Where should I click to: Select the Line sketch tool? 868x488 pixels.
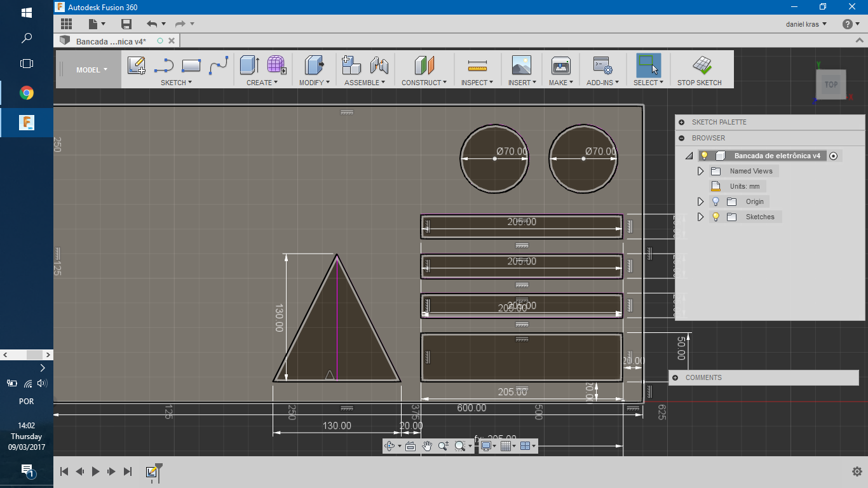[164, 65]
